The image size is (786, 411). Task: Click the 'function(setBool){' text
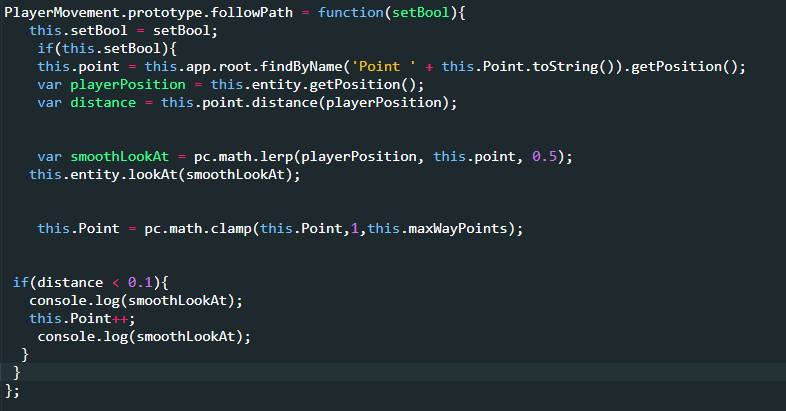[x=392, y=13]
